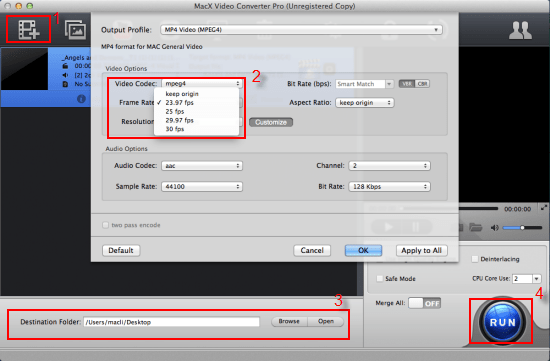Select the video thumbnail in the list
The height and width of the screenshot is (361, 550).
[x=24, y=69]
